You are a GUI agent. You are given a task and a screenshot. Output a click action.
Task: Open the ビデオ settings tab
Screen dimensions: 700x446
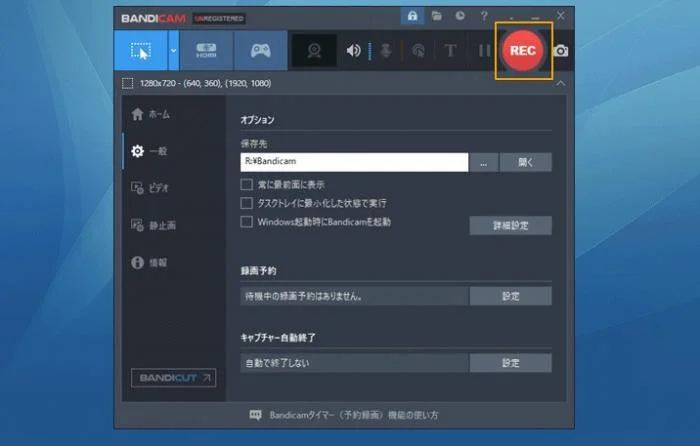coord(151,188)
